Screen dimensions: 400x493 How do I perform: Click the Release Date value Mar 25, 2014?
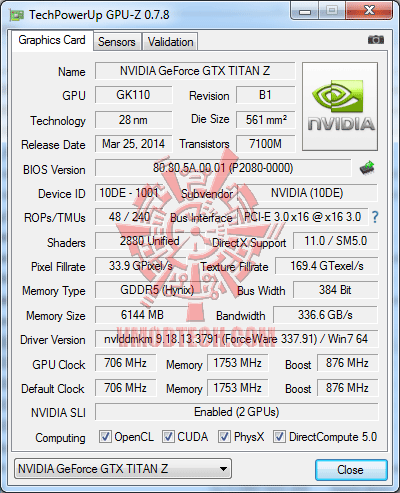pos(134,144)
